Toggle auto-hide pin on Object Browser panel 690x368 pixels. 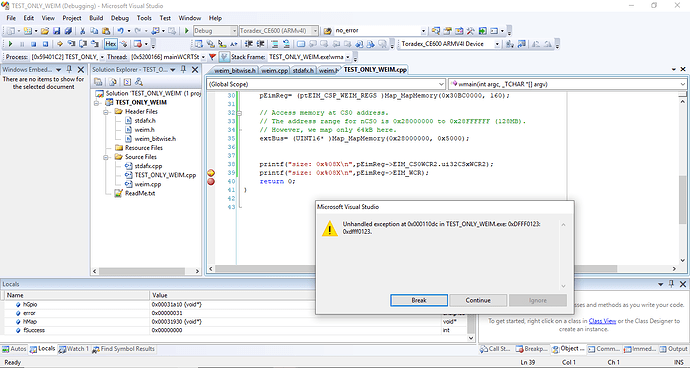(671, 284)
